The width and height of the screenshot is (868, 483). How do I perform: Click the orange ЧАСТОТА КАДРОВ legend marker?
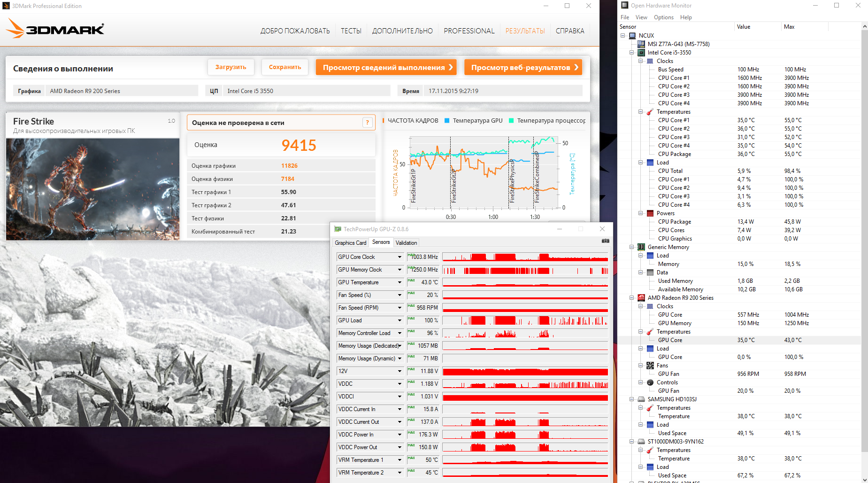[x=384, y=121]
